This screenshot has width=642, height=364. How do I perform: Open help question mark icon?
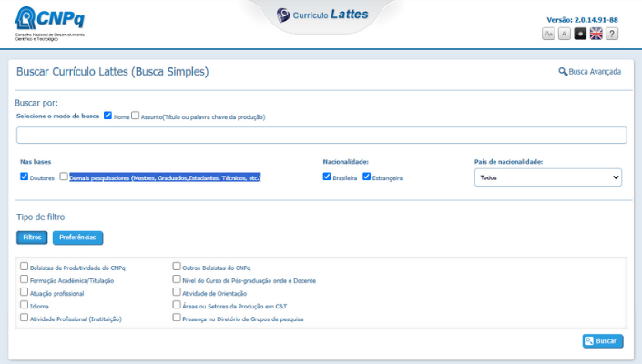tap(612, 34)
